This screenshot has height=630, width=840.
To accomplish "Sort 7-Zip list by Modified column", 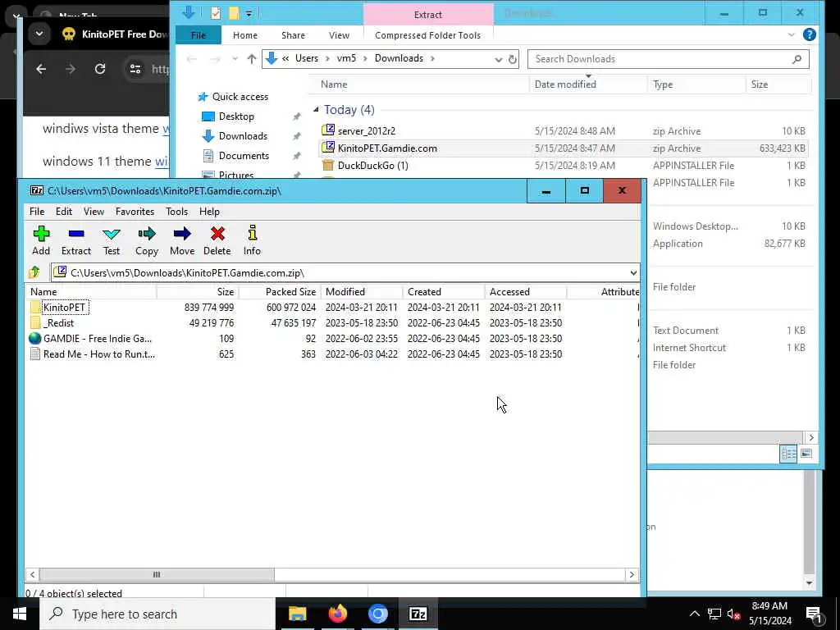I will [x=362, y=292].
